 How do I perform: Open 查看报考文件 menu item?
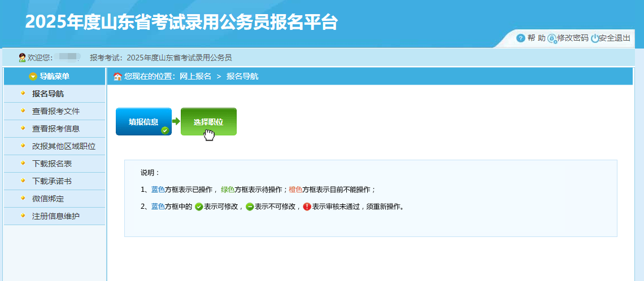pos(55,111)
